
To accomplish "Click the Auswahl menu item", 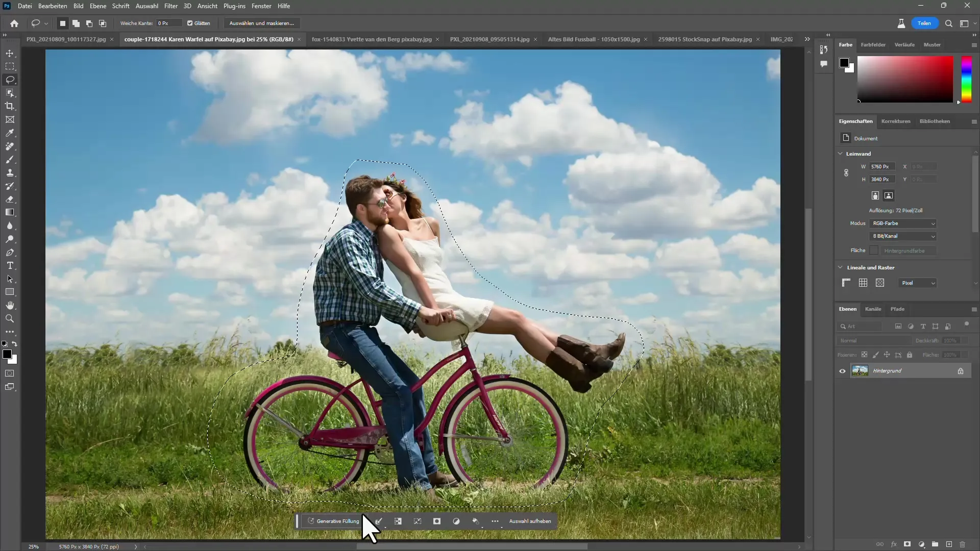I will click(146, 6).
